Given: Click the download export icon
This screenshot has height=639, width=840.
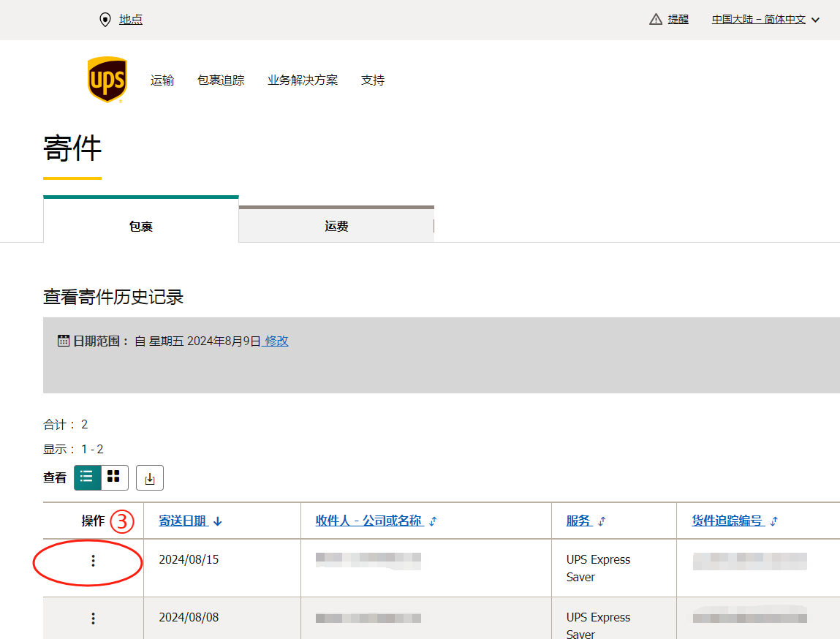Looking at the screenshot, I should [x=150, y=477].
